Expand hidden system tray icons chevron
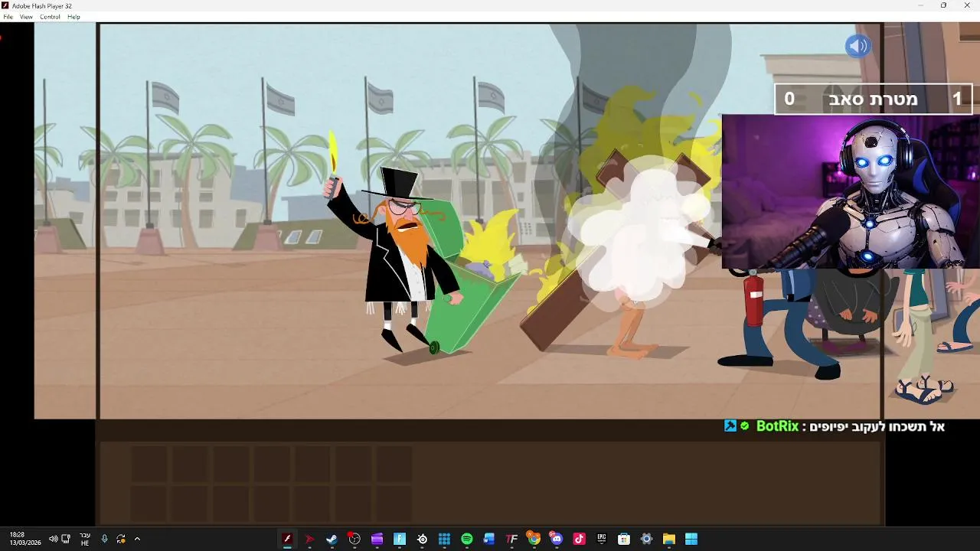This screenshot has height=551, width=980. tap(137, 539)
